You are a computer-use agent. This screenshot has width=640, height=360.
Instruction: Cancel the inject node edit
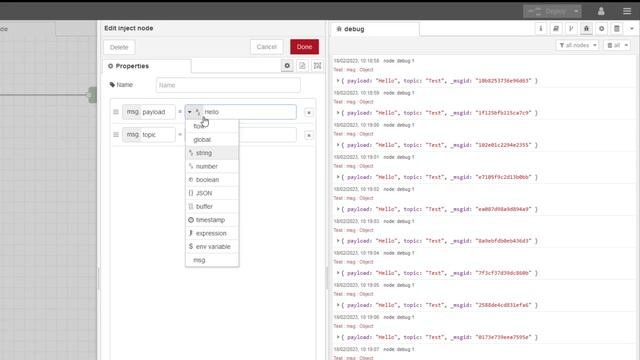[x=267, y=47]
